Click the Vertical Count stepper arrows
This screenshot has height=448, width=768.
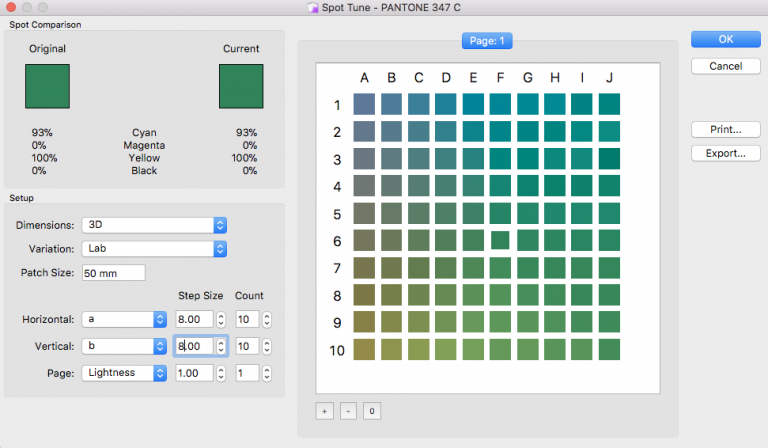[265, 346]
